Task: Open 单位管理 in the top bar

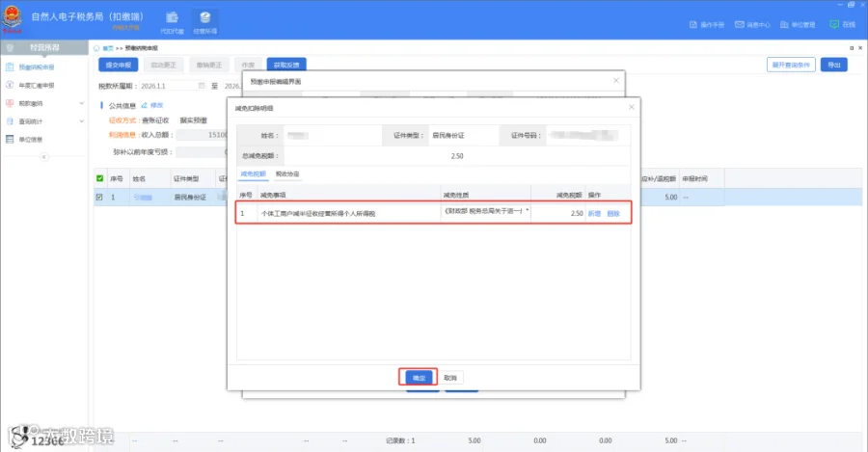Action: (x=798, y=25)
